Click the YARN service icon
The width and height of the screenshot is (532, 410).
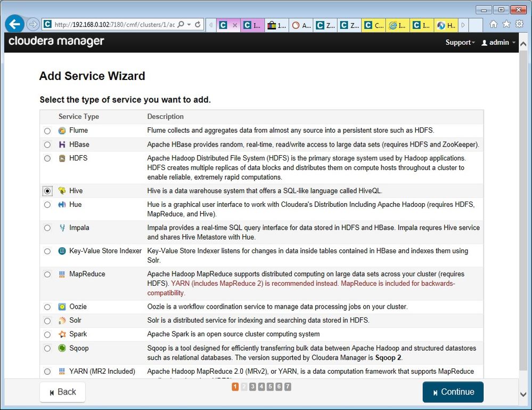click(62, 371)
